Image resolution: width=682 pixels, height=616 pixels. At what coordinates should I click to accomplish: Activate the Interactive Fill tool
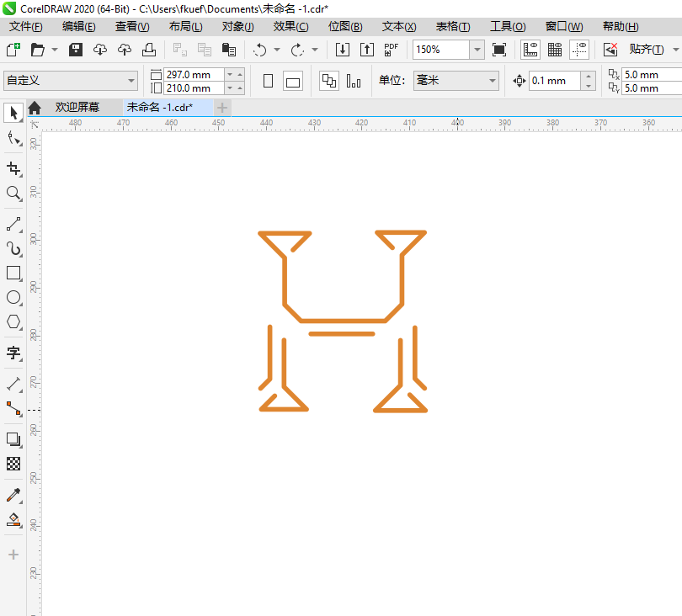coord(13,519)
